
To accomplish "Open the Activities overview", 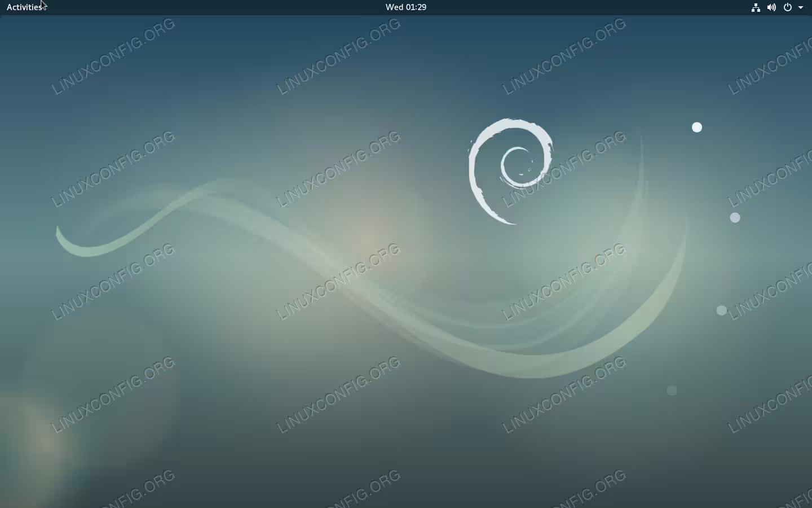I will pos(24,7).
